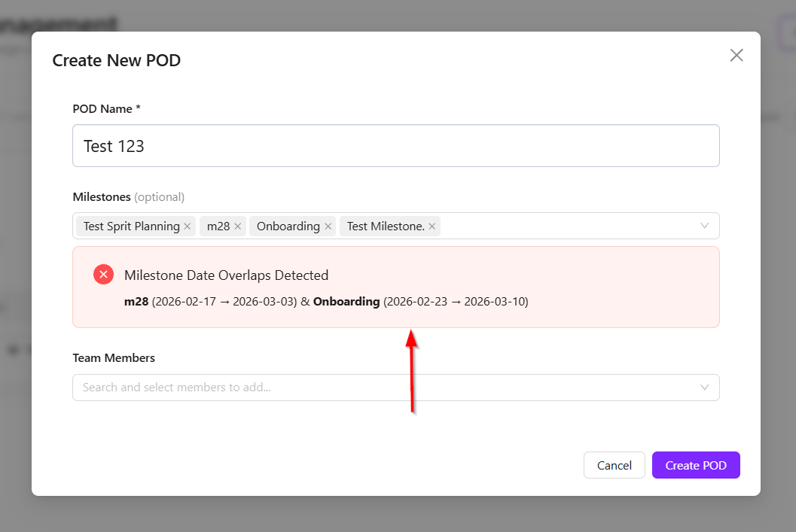This screenshot has width=796, height=532.
Task: Click the Milestone Date Overlaps Detected heading
Action: click(x=226, y=275)
